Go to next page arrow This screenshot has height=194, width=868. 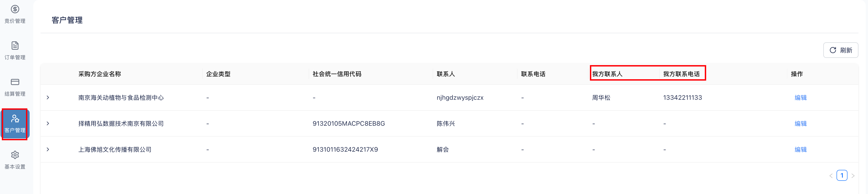click(x=853, y=176)
